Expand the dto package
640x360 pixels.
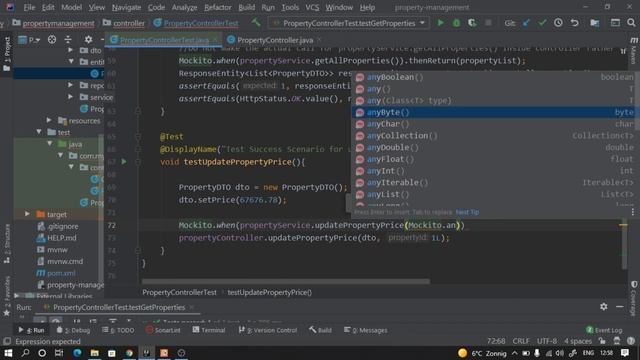click(71, 50)
